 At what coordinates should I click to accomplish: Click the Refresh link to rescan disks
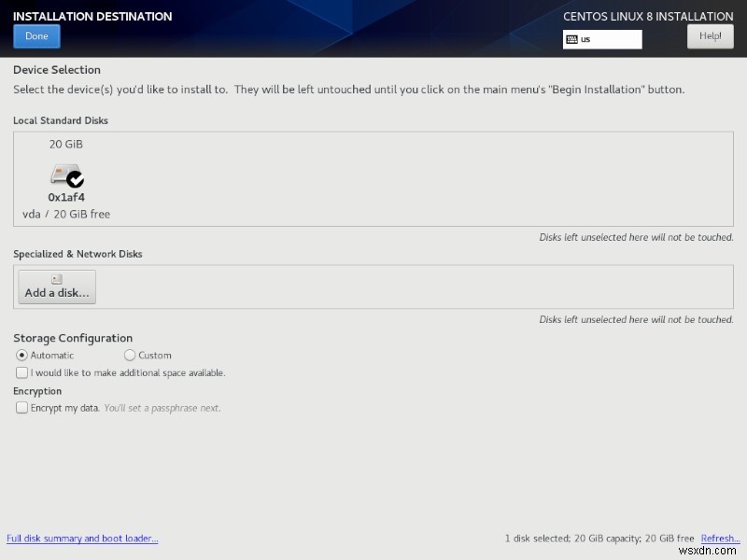(x=720, y=539)
